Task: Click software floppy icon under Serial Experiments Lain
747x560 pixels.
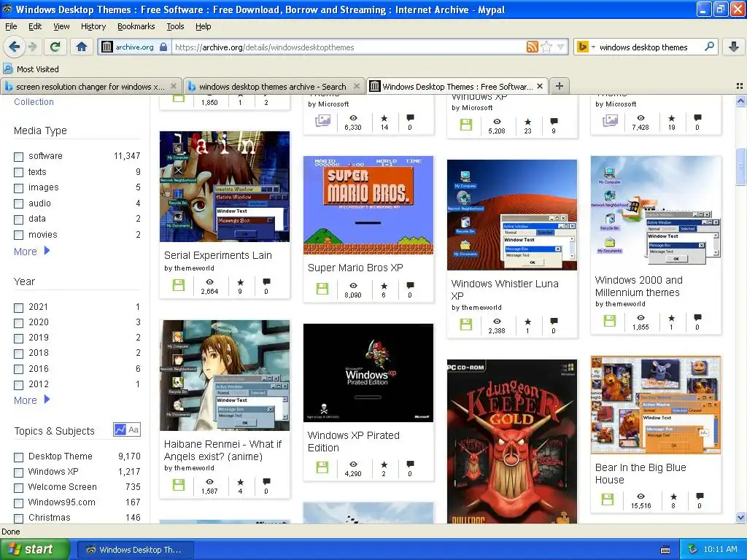Action: [x=178, y=285]
